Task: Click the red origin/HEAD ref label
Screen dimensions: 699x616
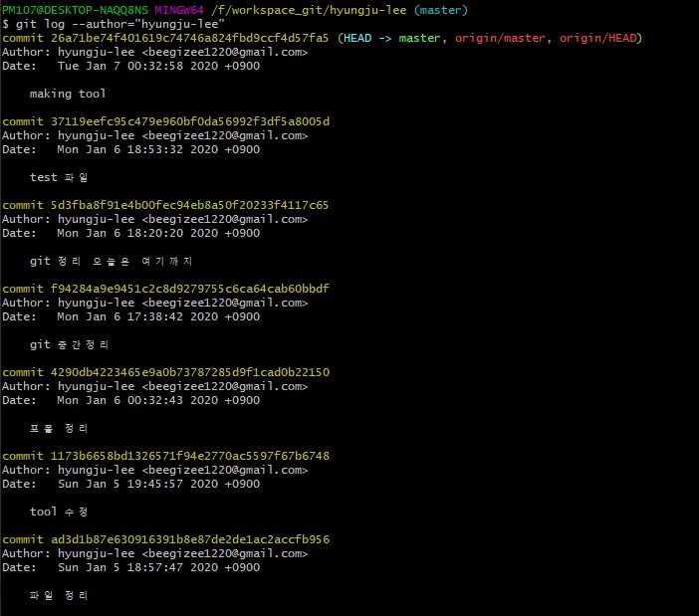Action: point(600,38)
